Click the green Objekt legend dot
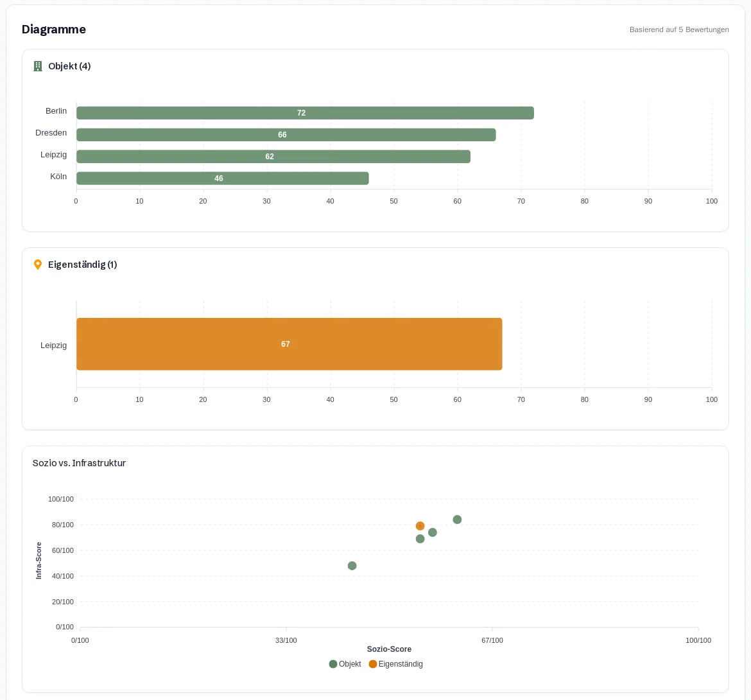The height and width of the screenshot is (700, 751). [333, 664]
